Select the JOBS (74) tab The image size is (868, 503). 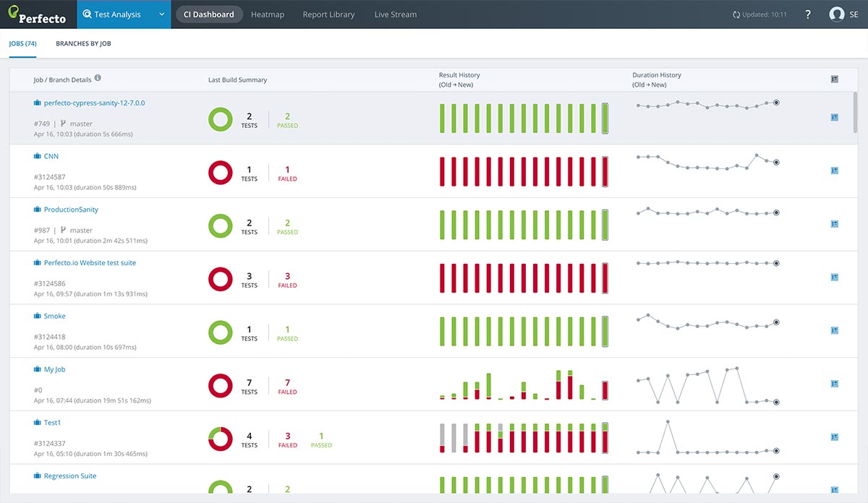23,43
